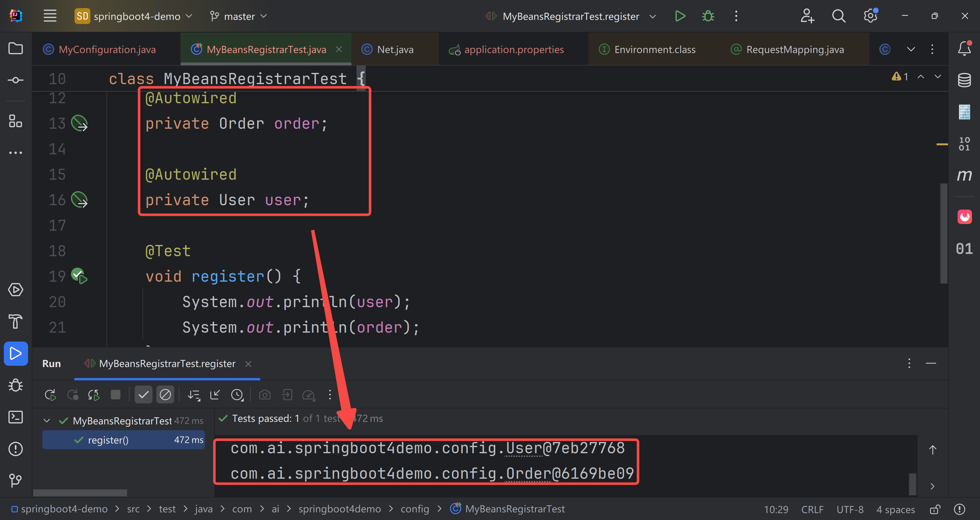Open the main hamburger menu
The image size is (980, 520).
click(50, 16)
